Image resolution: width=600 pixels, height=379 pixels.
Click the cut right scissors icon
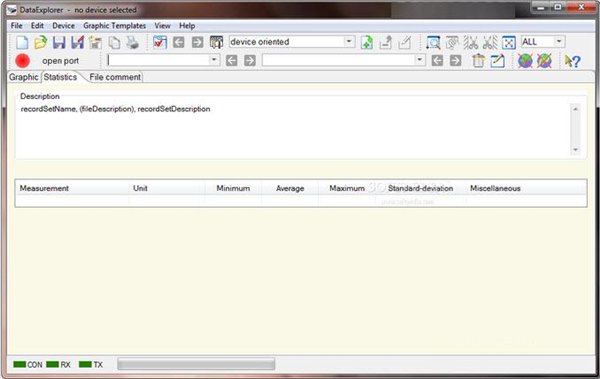pos(490,42)
